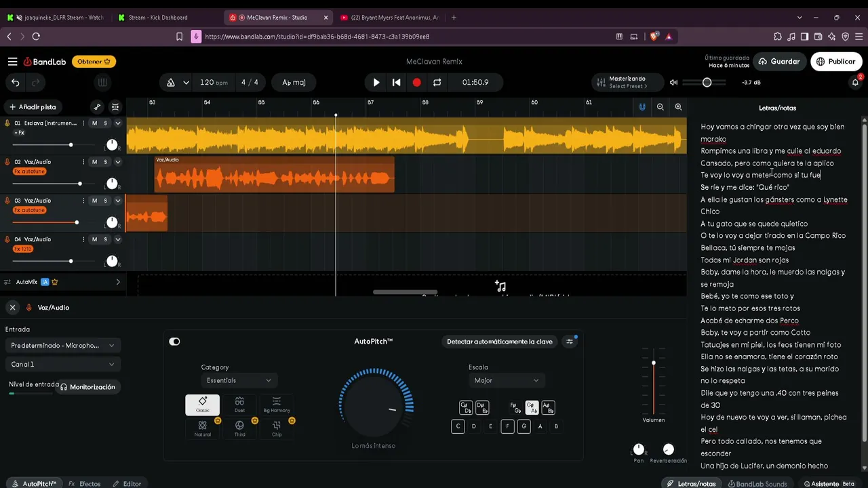
Task: Solo track 03 Voz/Audio
Action: pyautogui.click(x=106, y=201)
